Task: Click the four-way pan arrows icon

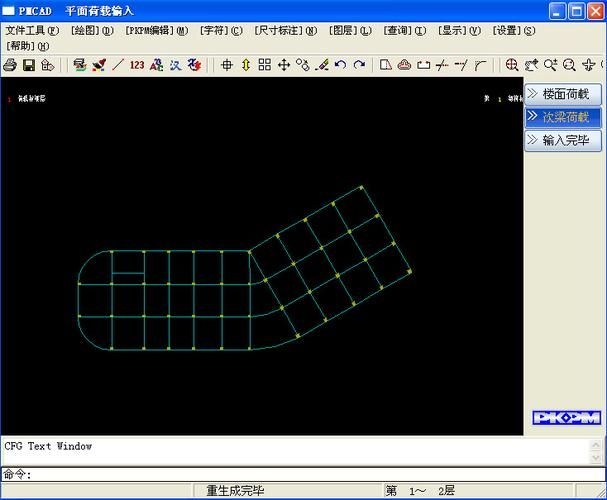Action: pyautogui.click(x=284, y=65)
